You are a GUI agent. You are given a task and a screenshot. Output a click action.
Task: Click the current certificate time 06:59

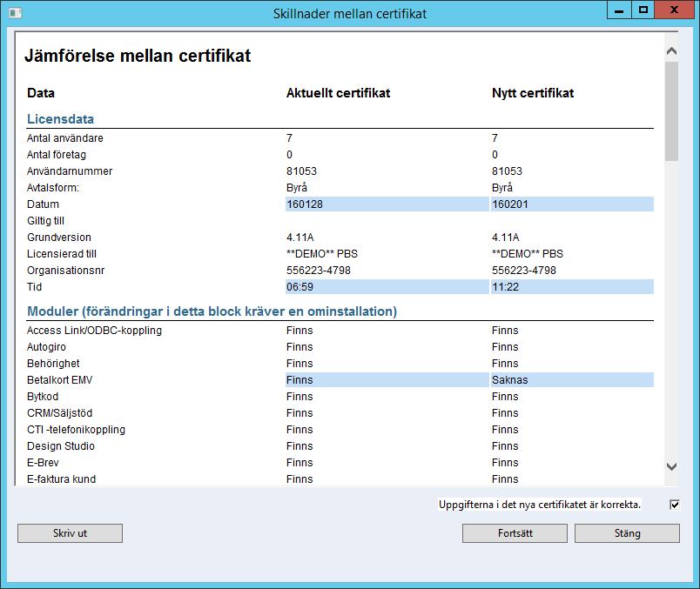(387, 287)
